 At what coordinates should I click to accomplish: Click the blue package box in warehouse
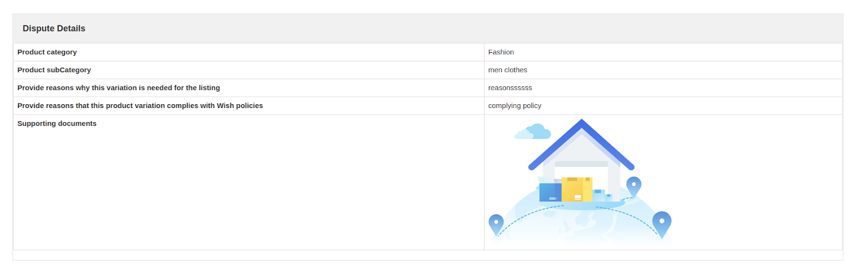click(550, 192)
